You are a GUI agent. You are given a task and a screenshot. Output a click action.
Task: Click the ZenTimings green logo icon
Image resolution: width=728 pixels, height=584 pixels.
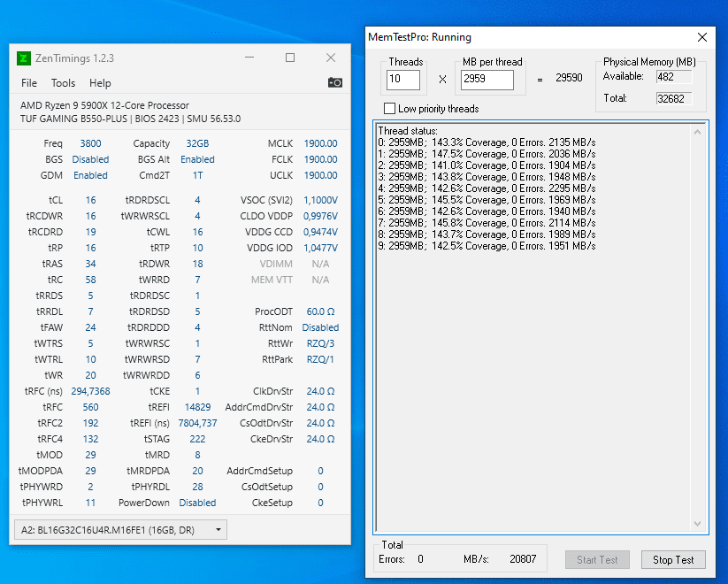pyautogui.click(x=24, y=58)
